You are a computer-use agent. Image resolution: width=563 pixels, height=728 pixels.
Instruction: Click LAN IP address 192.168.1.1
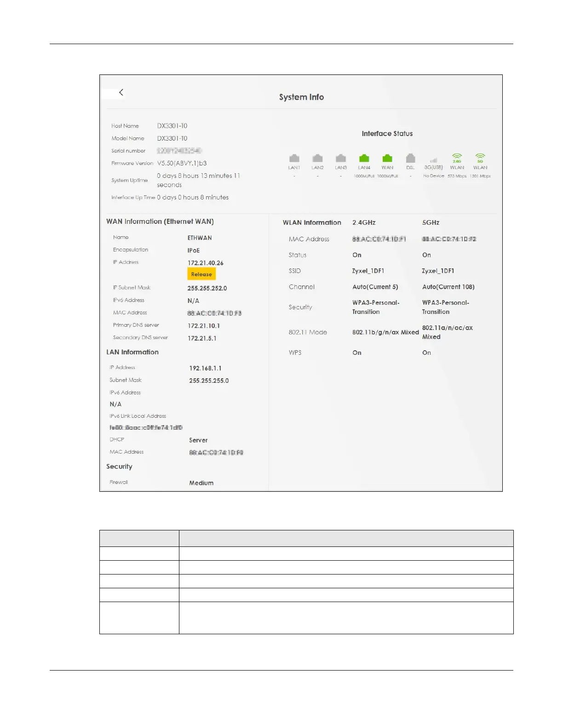(x=205, y=368)
